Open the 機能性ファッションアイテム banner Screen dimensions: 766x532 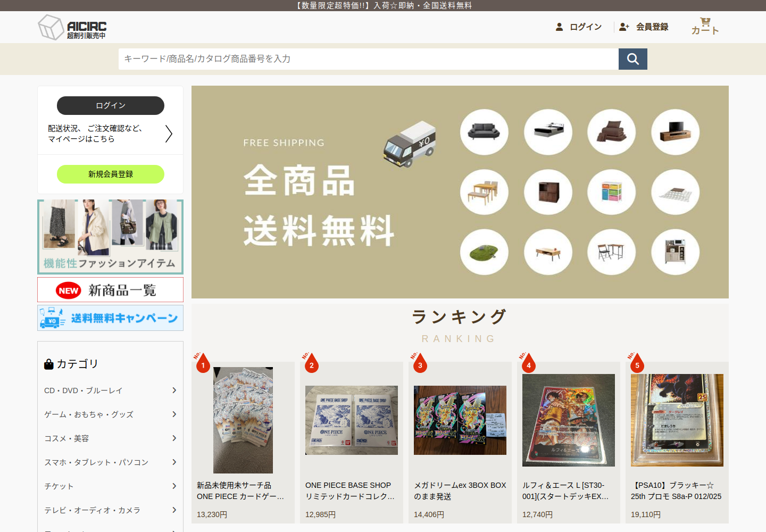111,237
